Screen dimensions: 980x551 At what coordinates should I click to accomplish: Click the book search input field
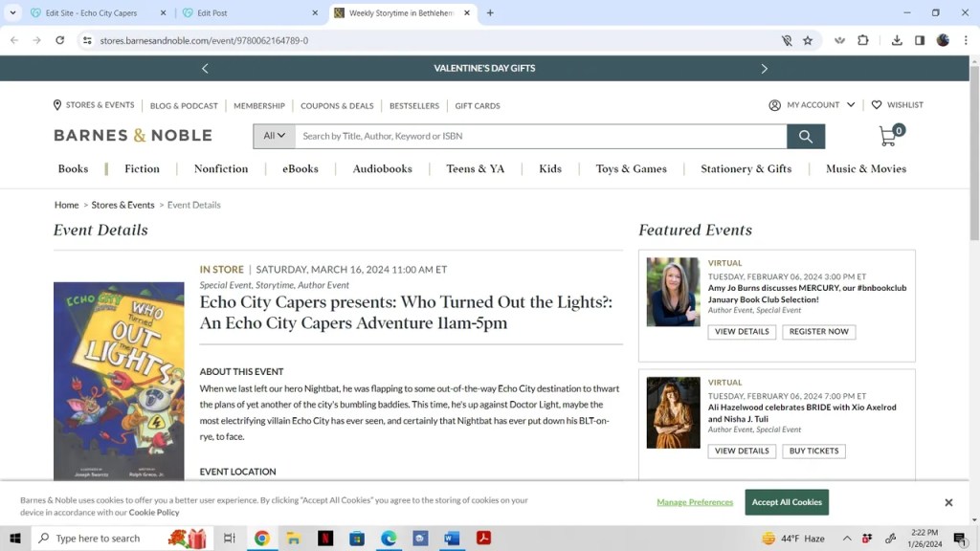coord(541,137)
